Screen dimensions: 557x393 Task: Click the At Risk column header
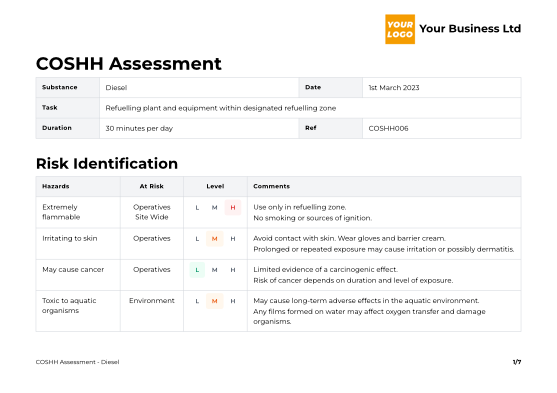(152, 186)
